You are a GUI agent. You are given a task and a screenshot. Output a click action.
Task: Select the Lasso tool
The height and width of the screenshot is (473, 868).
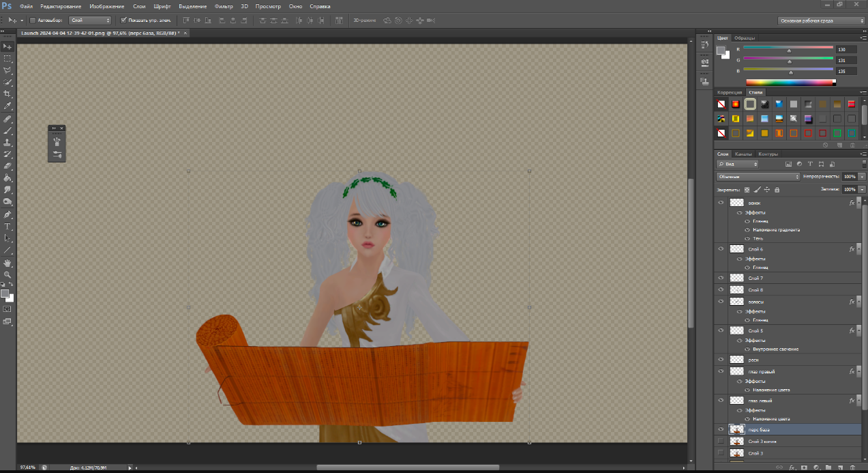click(x=8, y=70)
